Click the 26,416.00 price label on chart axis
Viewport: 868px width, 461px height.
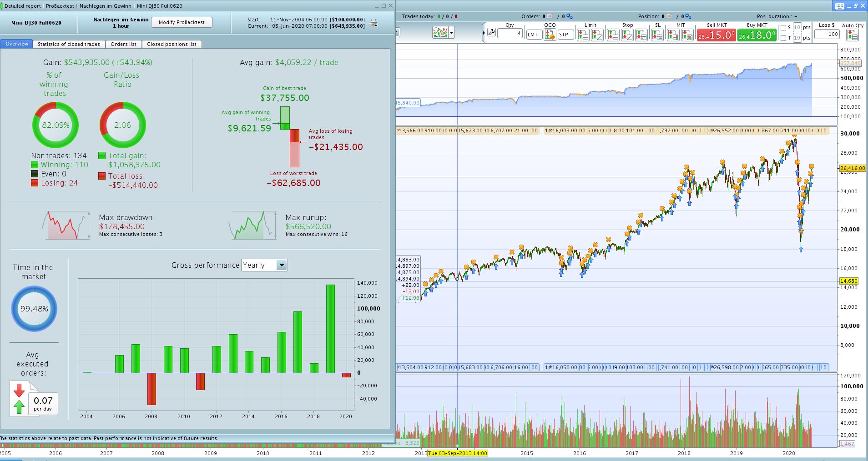(853, 168)
